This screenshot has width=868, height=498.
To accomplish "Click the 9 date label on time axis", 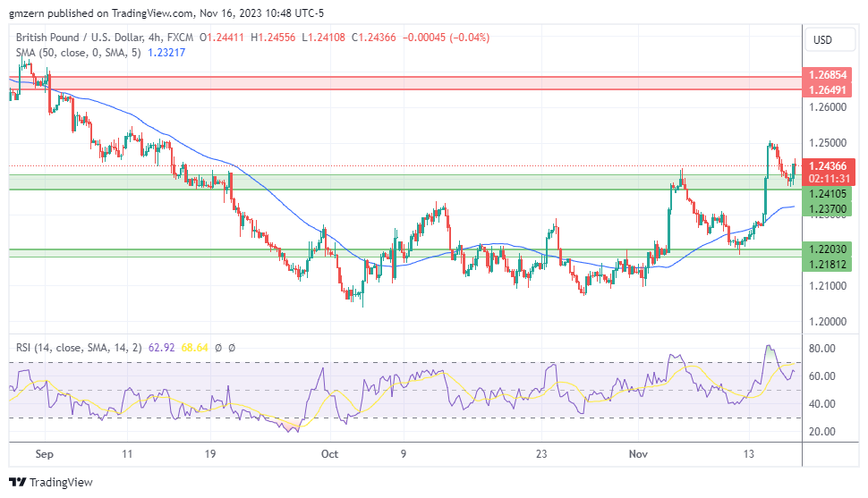I will (x=403, y=454).
